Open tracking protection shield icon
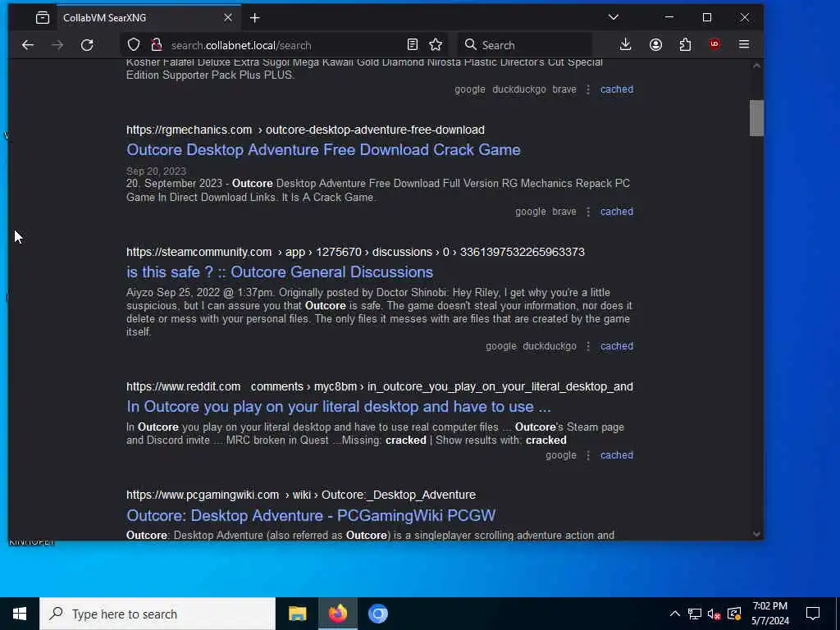This screenshot has height=630, width=840. tap(134, 45)
